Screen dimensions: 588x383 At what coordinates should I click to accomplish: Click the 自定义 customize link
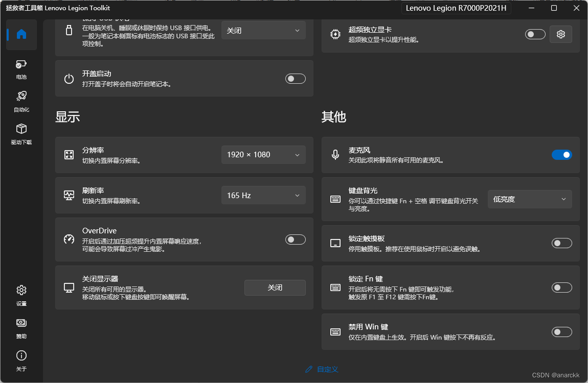pos(327,369)
